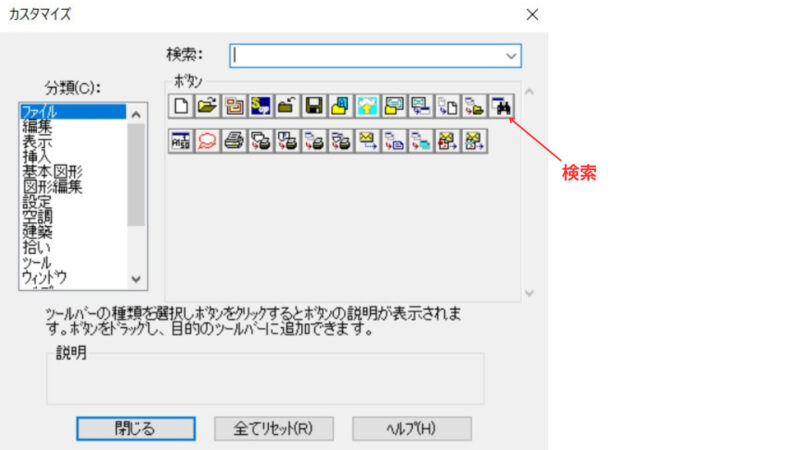This screenshot has height=450, width=800.
Task: Click the category list scrollbar thumb
Action: 136,174
